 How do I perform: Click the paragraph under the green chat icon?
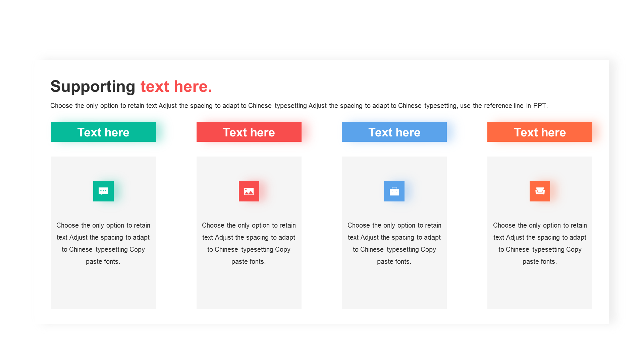pos(103,243)
